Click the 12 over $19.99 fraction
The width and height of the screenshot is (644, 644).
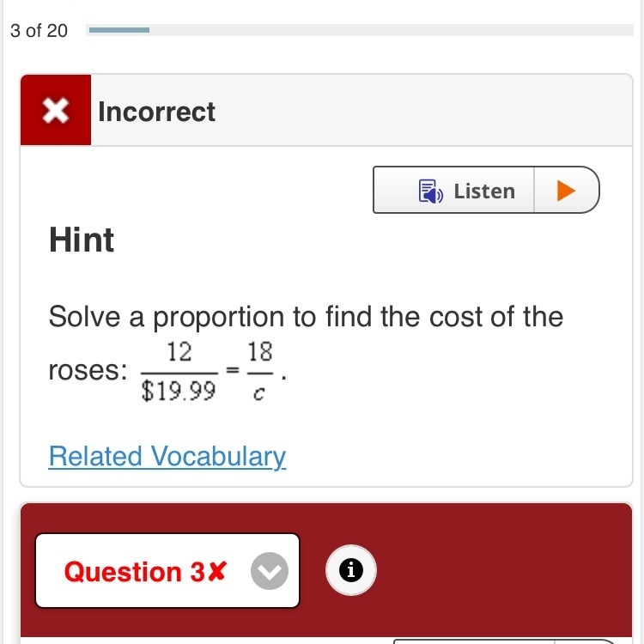pos(179,372)
